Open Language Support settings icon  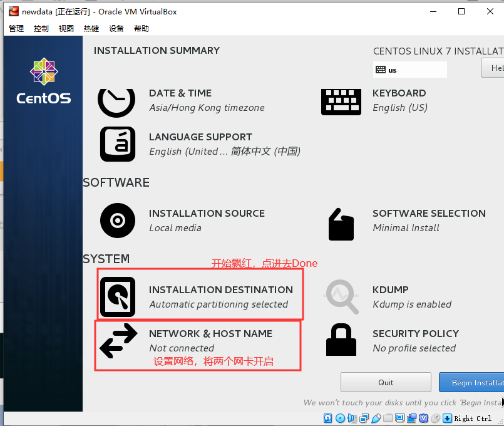click(117, 143)
